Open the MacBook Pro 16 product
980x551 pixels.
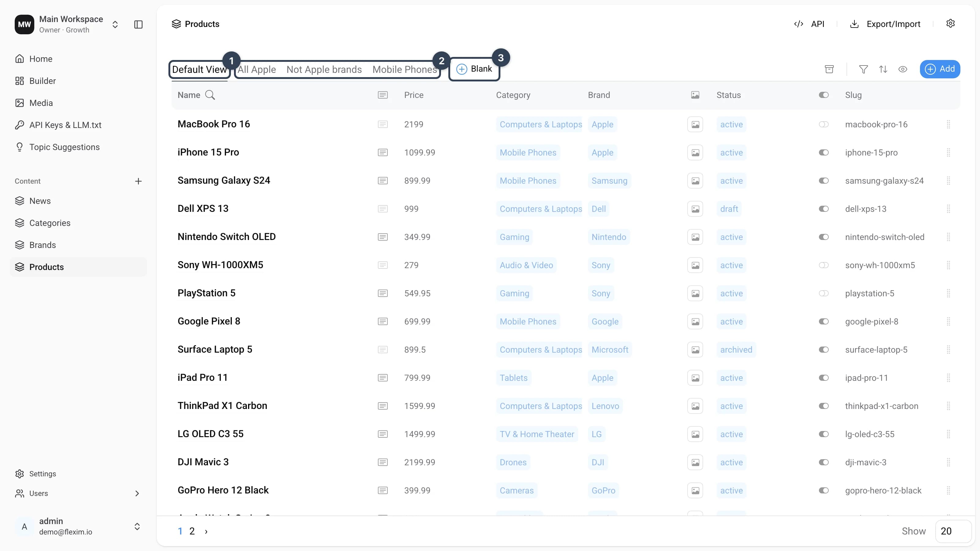pos(214,124)
